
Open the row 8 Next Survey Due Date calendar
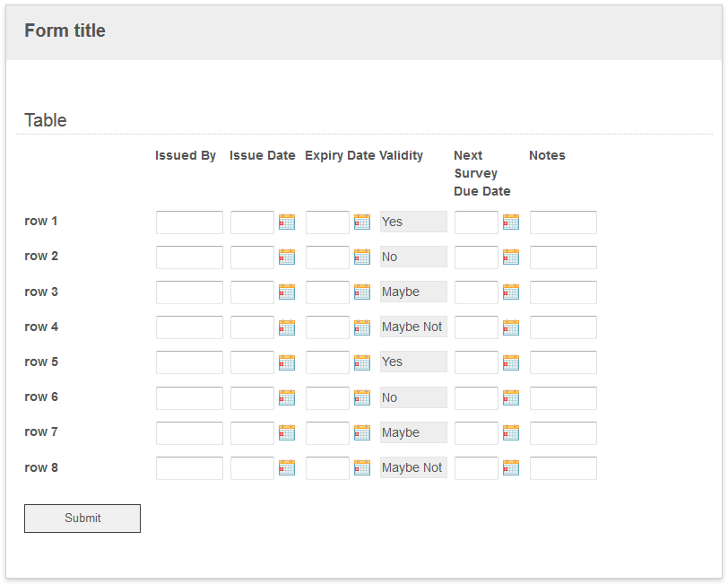click(x=511, y=468)
